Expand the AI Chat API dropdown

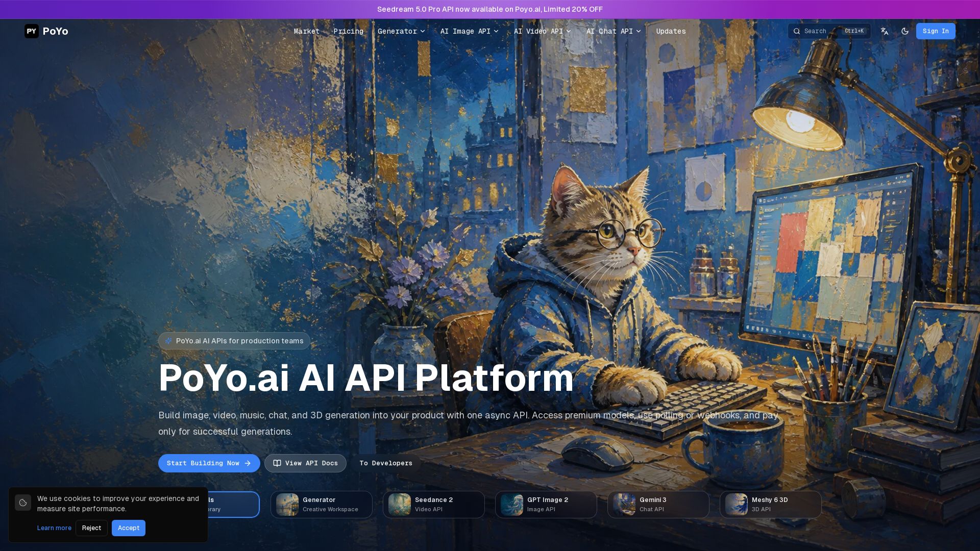[x=614, y=31]
